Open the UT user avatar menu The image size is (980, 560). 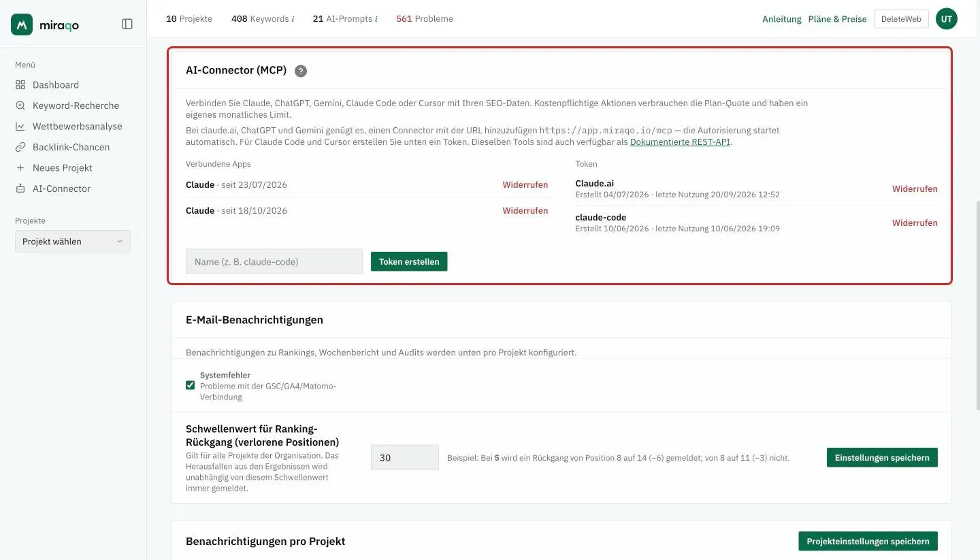[946, 19]
